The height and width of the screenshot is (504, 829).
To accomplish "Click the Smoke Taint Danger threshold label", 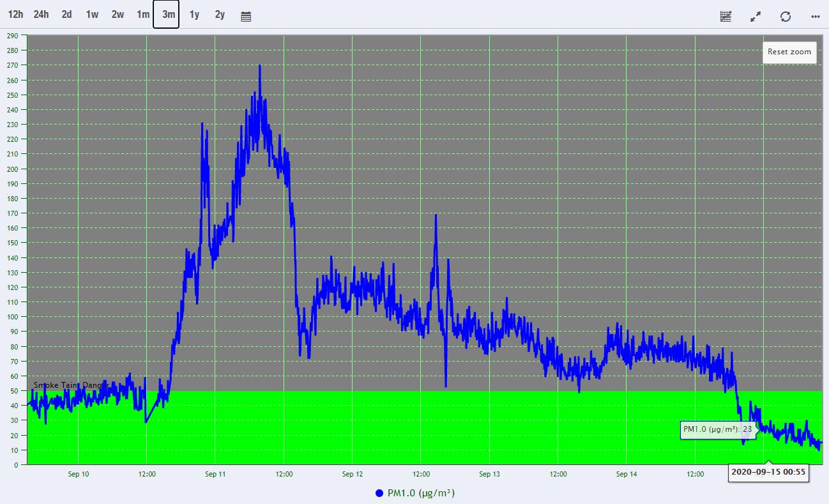I will [x=67, y=385].
